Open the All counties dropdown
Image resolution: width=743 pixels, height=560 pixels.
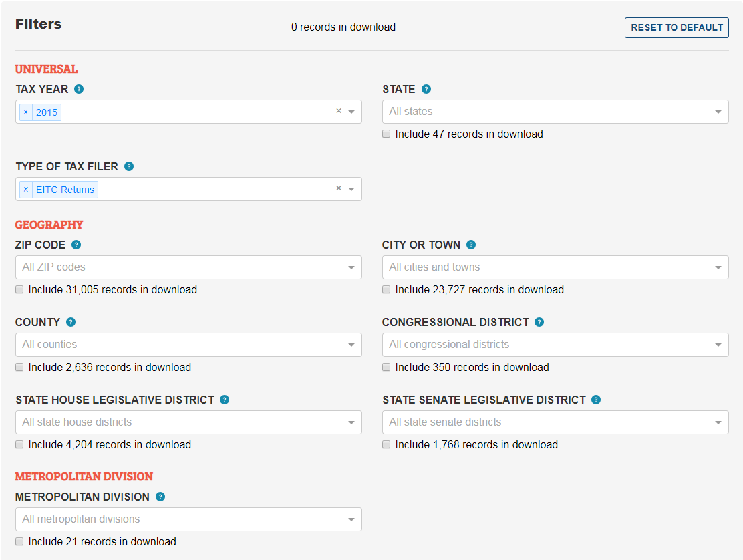188,345
